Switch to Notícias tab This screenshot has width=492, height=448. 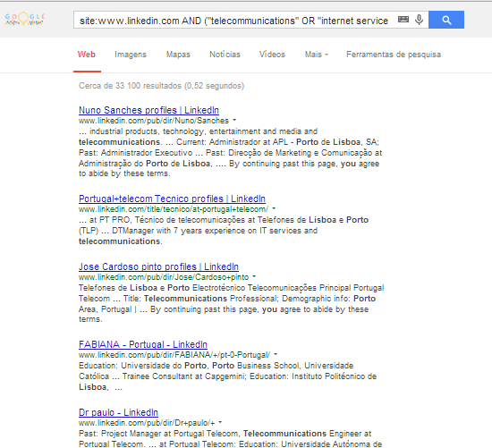[225, 55]
